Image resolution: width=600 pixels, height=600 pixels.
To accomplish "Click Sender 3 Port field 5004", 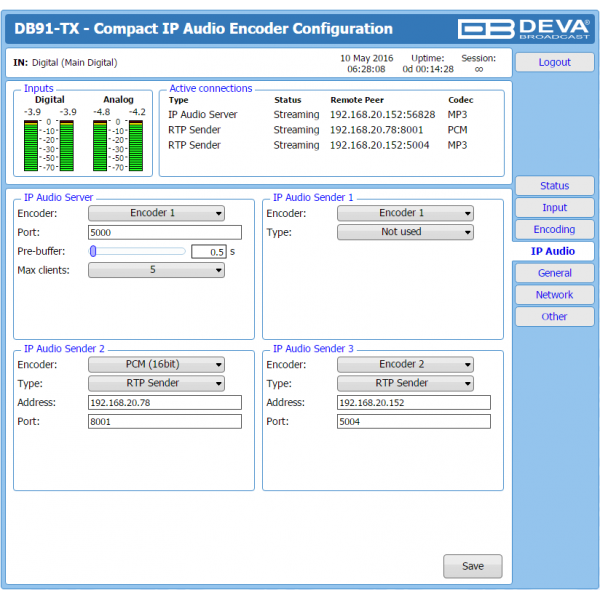I will (414, 422).
